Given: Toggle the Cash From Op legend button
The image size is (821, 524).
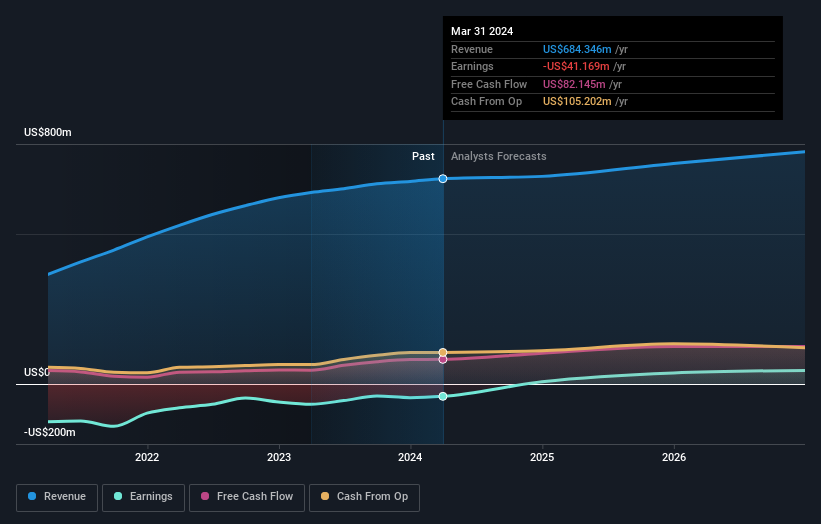Looking at the screenshot, I should click(x=364, y=497).
